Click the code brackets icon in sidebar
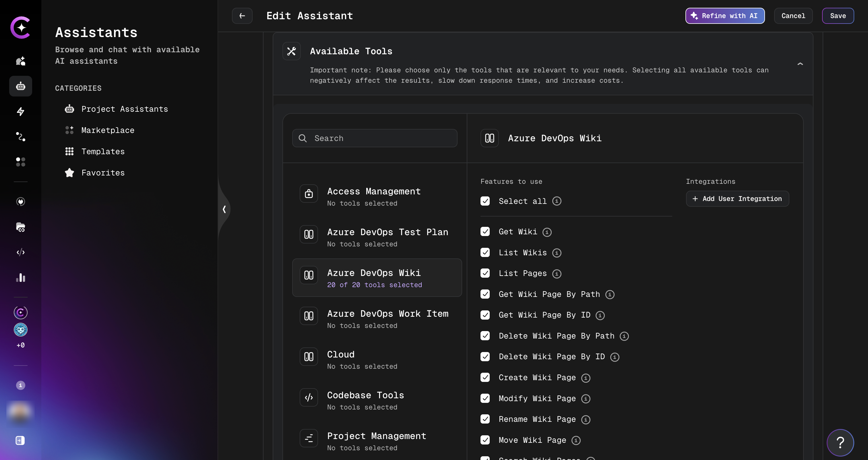Image resolution: width=868 pixels, height=460 pixels. (x=21, y=252)
